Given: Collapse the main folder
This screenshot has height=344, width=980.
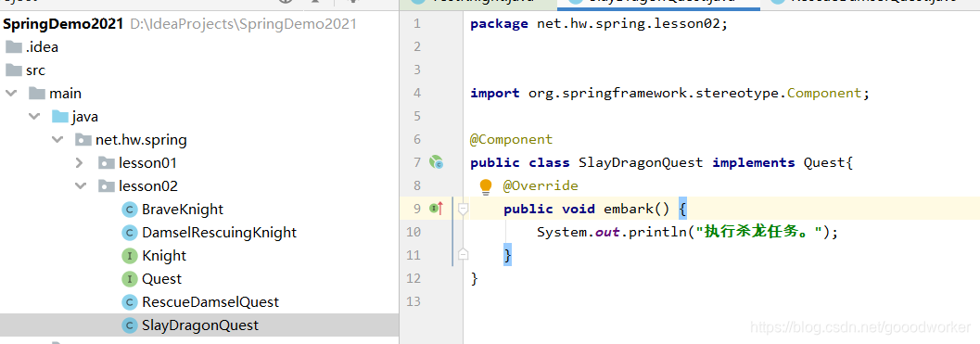Looking at the screenshot, I should 11,94.
